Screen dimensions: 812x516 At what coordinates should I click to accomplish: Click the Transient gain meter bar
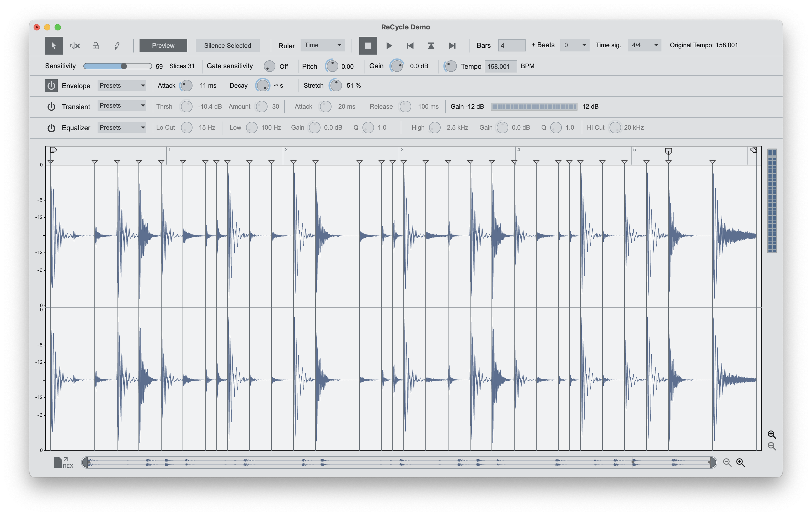point(534,107)
